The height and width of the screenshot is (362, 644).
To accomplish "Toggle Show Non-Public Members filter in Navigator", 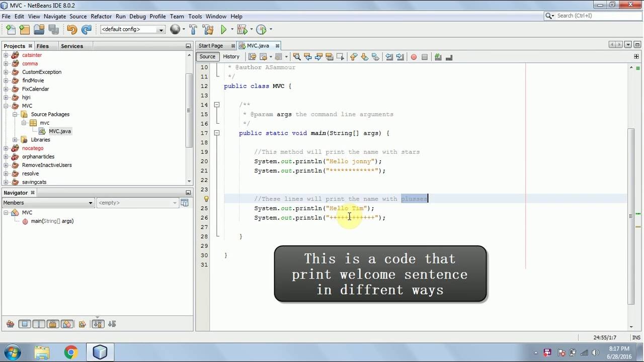I will click(53, 324).
